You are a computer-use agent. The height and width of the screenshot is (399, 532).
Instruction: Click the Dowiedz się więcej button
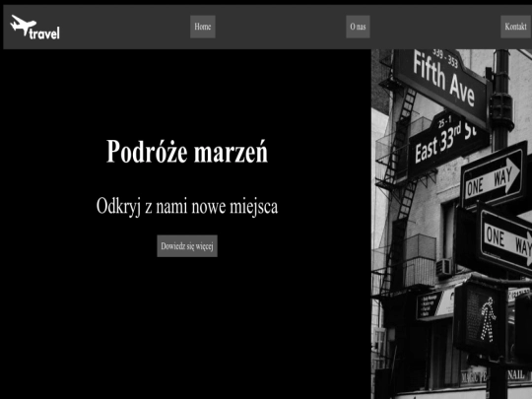(x=187, y=246)
